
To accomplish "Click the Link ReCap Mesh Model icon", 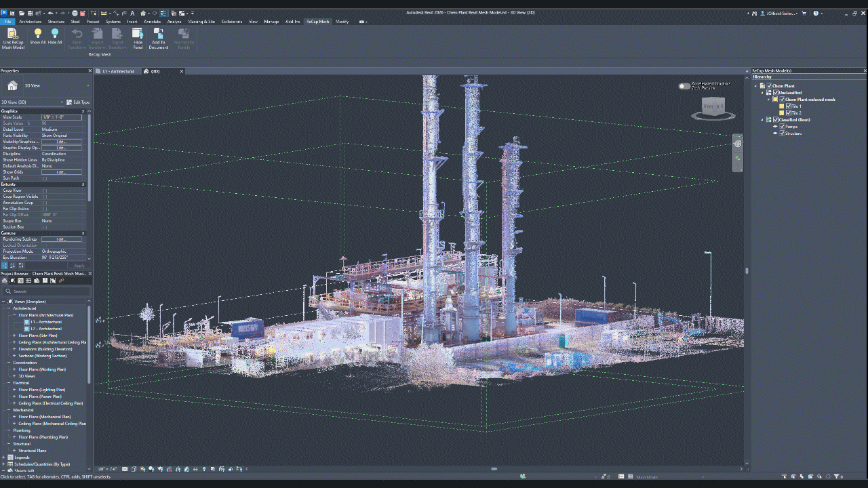I will pos(13,34).
